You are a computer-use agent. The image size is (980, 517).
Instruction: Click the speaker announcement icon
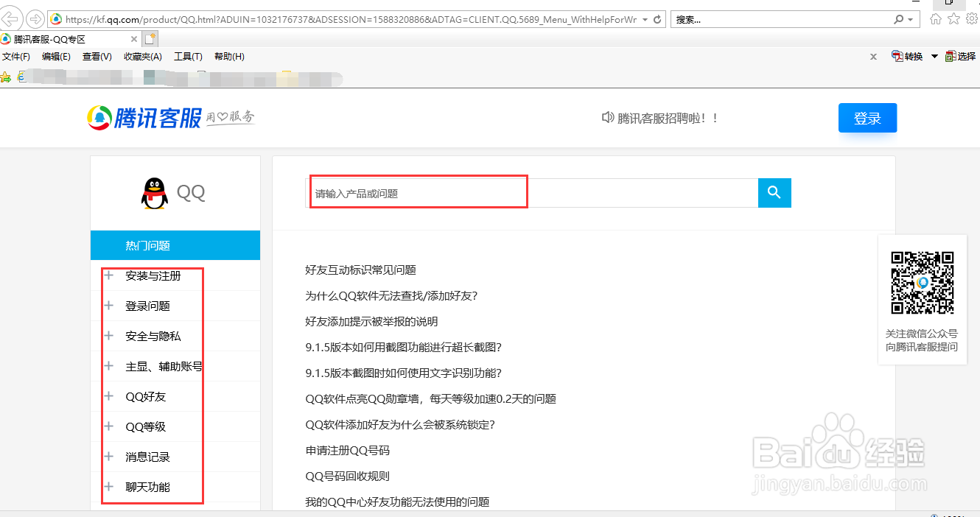[608, 117]
